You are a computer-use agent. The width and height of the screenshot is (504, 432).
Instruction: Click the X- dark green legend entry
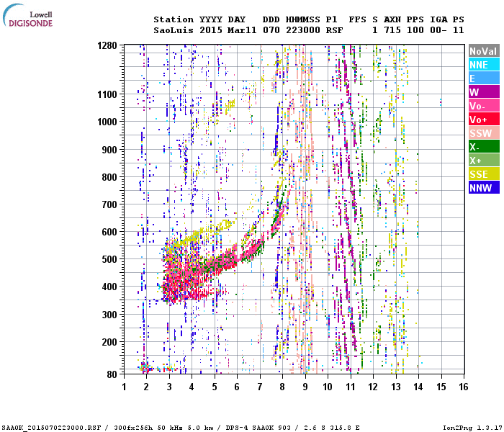click(484, 147)
